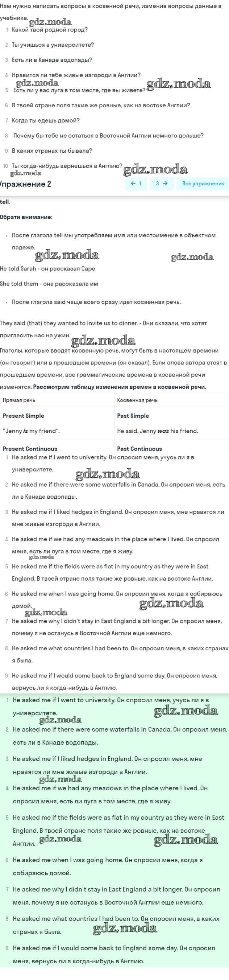
Task: Click question 7 'Когда ты едешь домой?'
Action: [46, 121]
